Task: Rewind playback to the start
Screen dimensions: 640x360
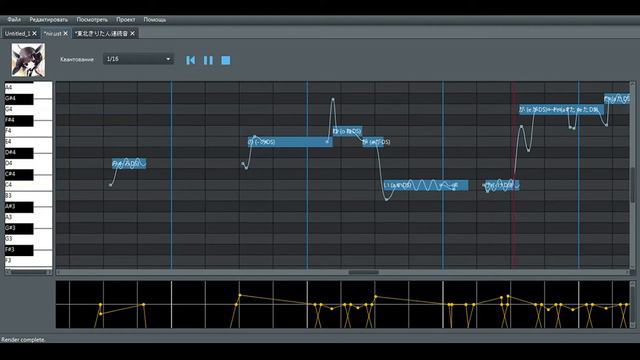Action: (190, 60)
